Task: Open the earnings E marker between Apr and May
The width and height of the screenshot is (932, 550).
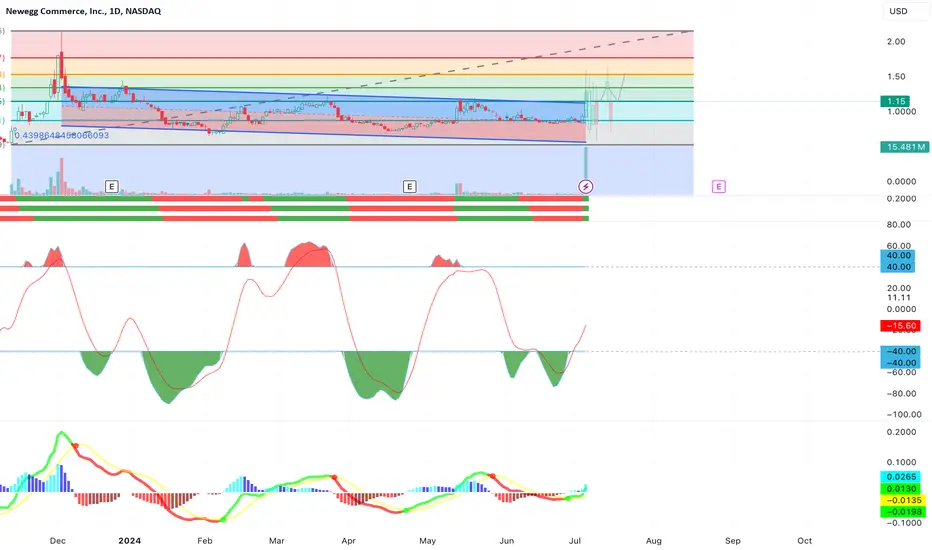Action: [x=410, y=187]
